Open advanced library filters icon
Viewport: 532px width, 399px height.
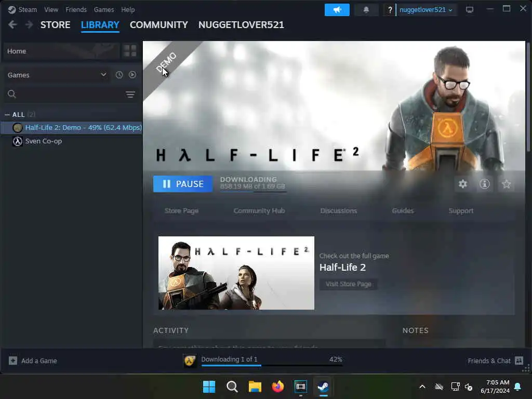[x=130, y=95]
